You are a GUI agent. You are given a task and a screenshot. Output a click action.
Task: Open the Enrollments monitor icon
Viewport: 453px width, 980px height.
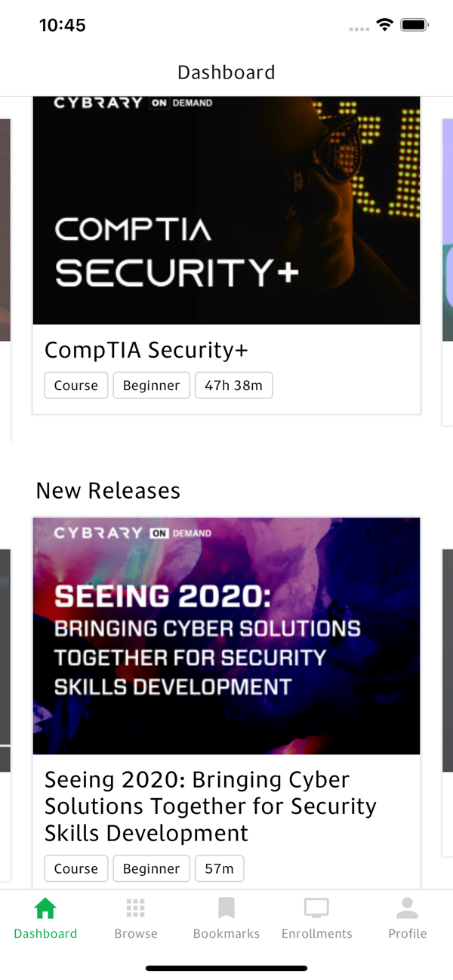[316, 908]
